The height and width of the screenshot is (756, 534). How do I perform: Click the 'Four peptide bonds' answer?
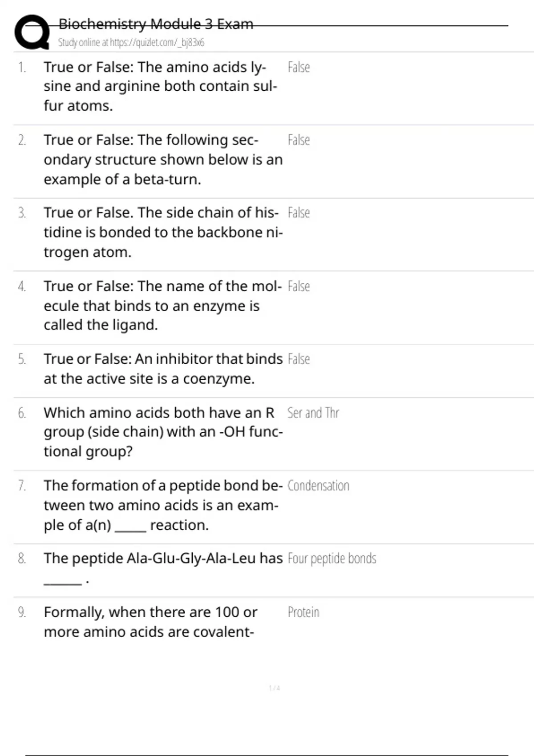point(332,559)
